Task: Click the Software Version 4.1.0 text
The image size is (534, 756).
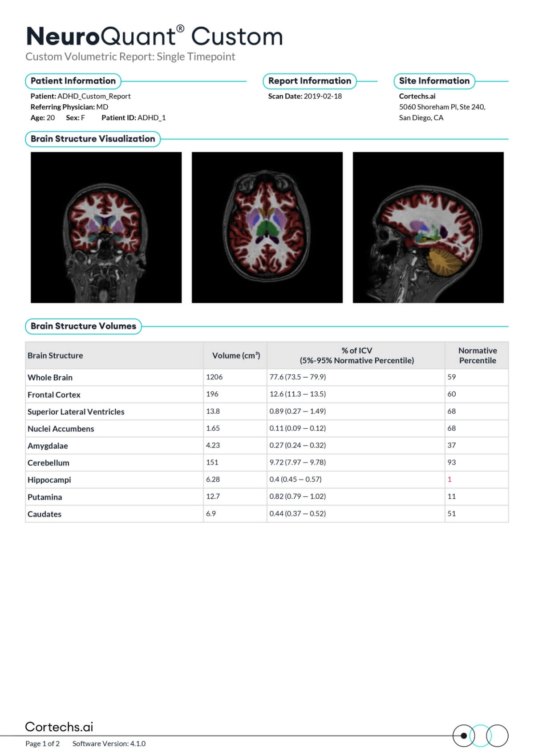Action: pos(109,744)
